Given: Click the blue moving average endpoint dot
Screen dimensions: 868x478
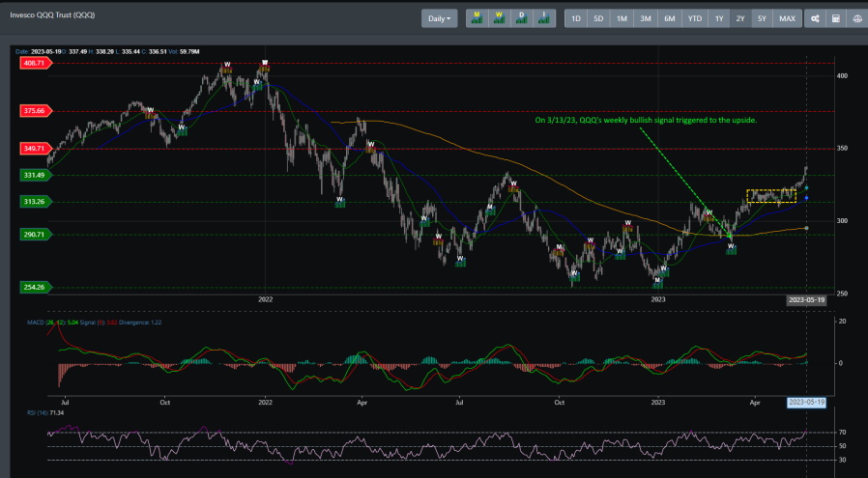Looking at the screenshot, I should [806, 198].
